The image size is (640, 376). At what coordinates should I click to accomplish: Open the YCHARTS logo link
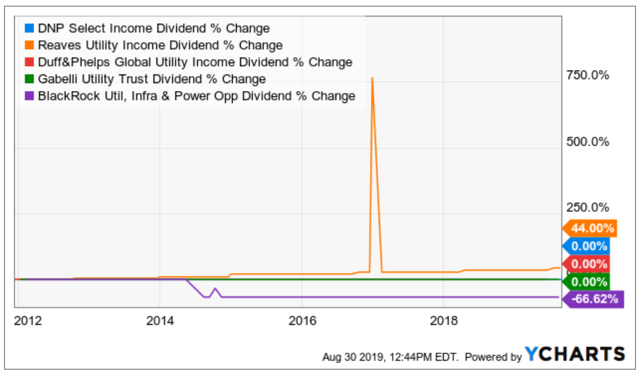tap(575, 354)
